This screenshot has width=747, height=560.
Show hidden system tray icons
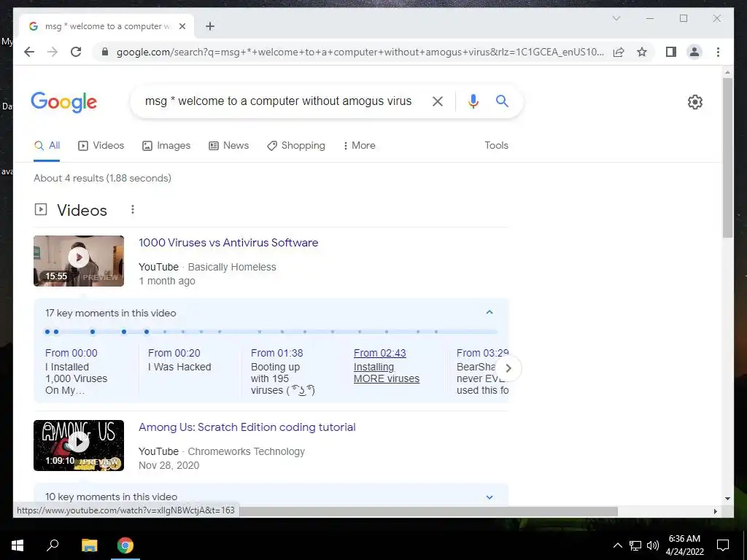point(617,545)
